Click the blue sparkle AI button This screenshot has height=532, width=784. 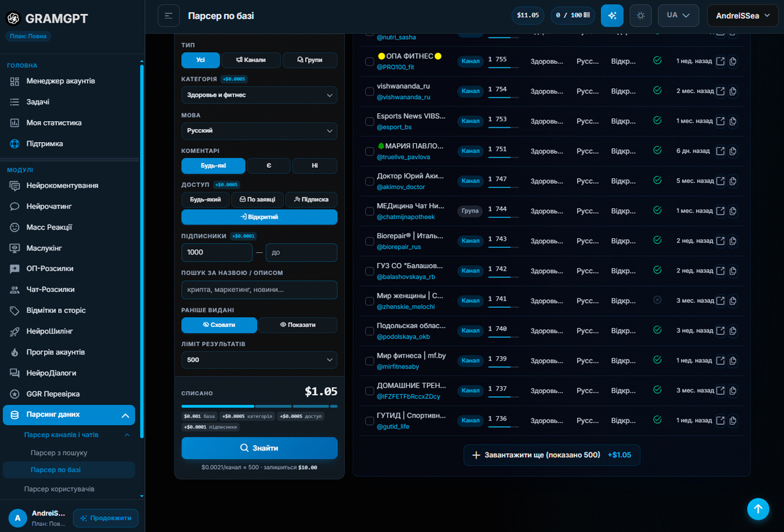[612, 15]
